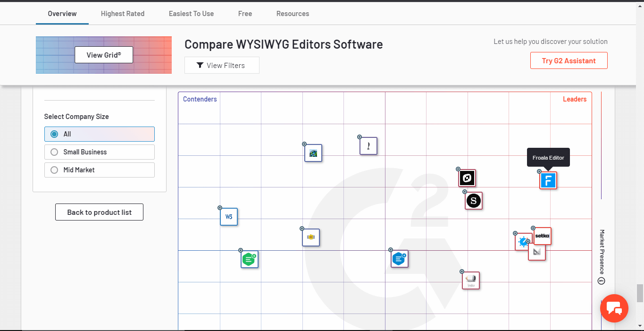Click the Market Presence info icon
This screenshot has width=644, height=331.
point(602,281)
